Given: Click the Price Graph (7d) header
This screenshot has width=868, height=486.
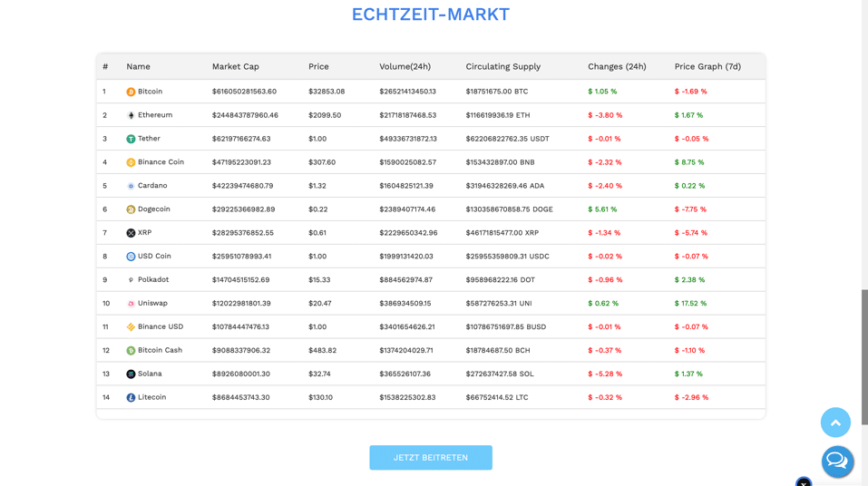Looking at the screenshot, I should pyautogui.click(x=707, y=66).
